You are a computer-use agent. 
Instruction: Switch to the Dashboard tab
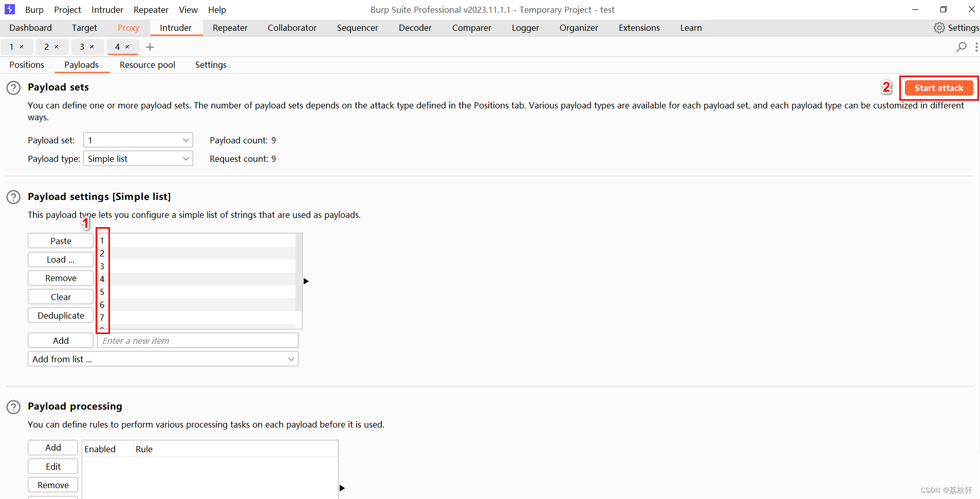(30, 28)
